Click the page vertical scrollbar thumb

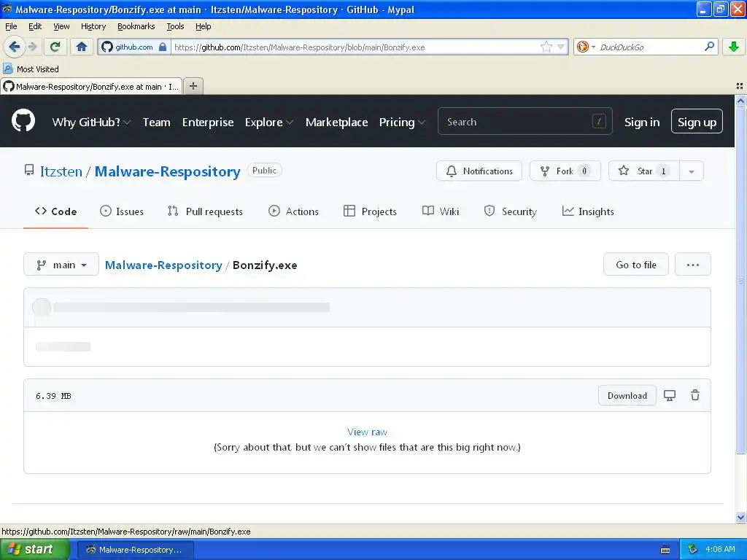(740, 280)
